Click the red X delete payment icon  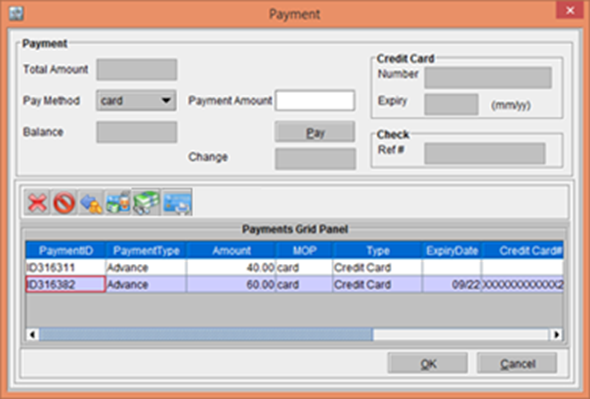[x=37, y=203]
